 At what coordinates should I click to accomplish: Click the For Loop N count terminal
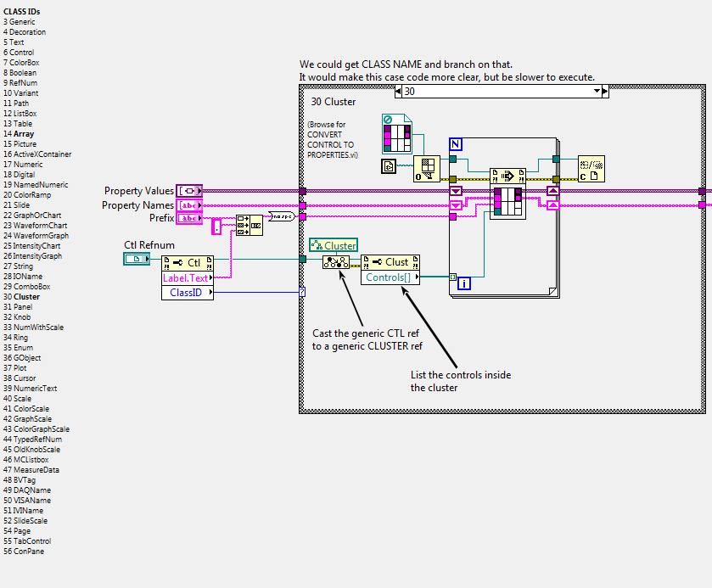click(456, 144)
